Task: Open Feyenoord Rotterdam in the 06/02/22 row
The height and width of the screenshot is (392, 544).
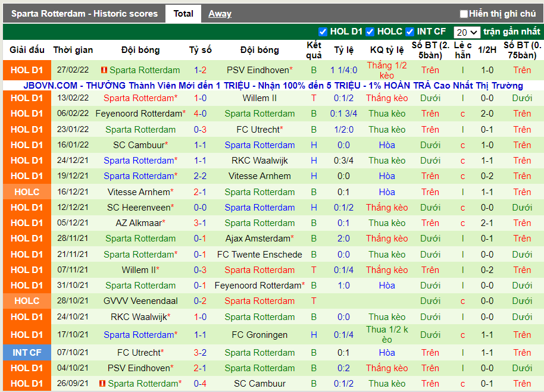Action: pos(139,114)
